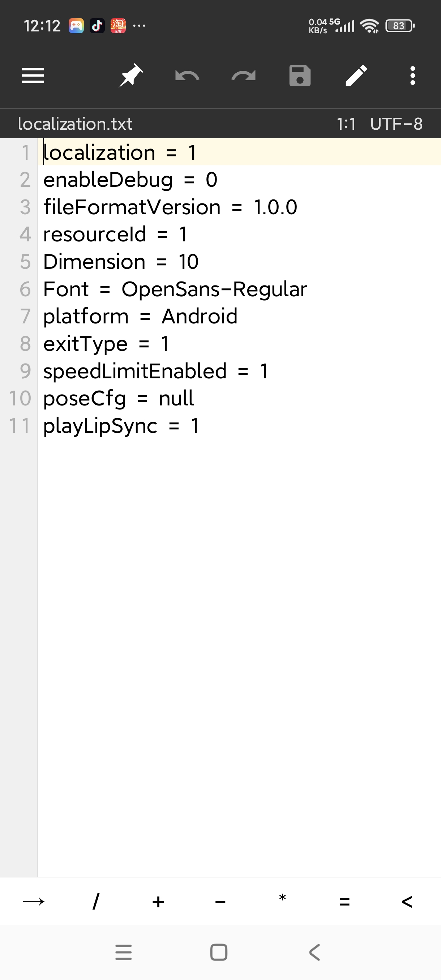441x980 pixels.
Task: Click the redo arrow icon
Action: point(244,76)
